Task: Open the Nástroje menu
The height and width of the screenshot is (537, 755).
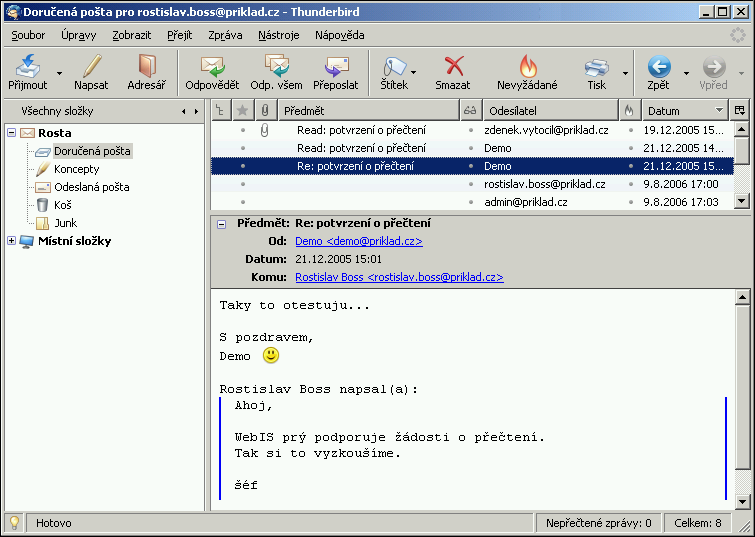Action: pos(278,35)
